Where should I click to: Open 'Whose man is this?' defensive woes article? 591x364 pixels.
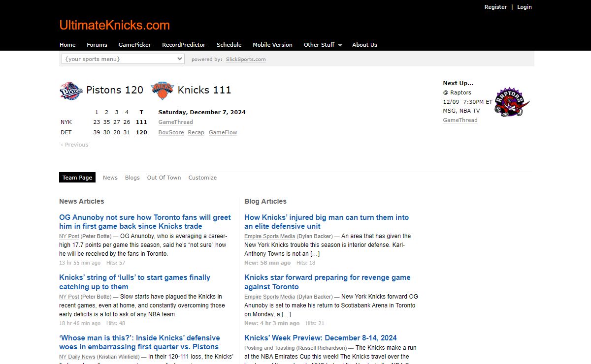139,342
